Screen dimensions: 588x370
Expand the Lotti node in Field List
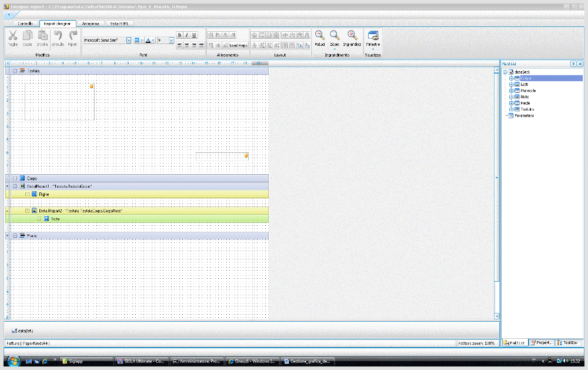(x=511, y=85)
